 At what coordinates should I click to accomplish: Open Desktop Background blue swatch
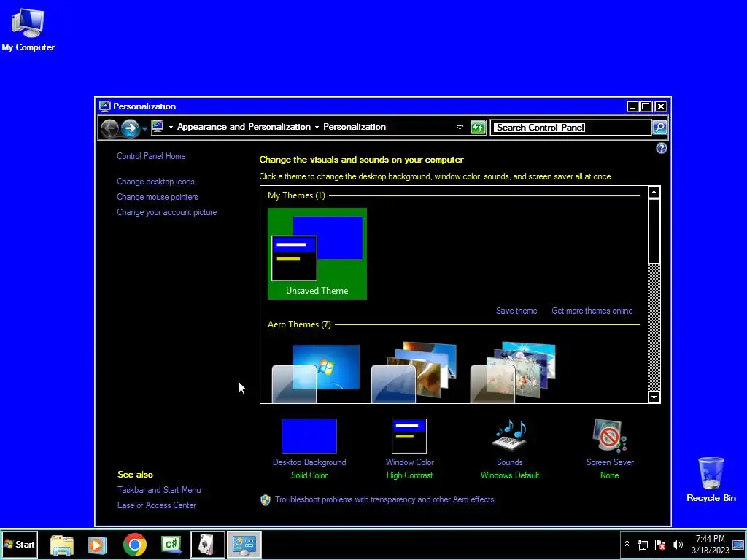(309, 436)
